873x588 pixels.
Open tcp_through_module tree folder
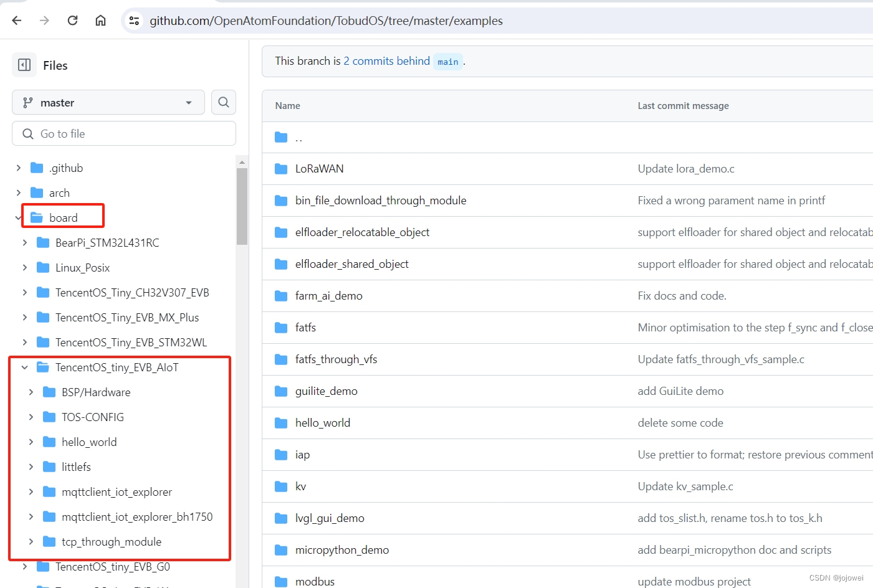click(x=112, y=541)
